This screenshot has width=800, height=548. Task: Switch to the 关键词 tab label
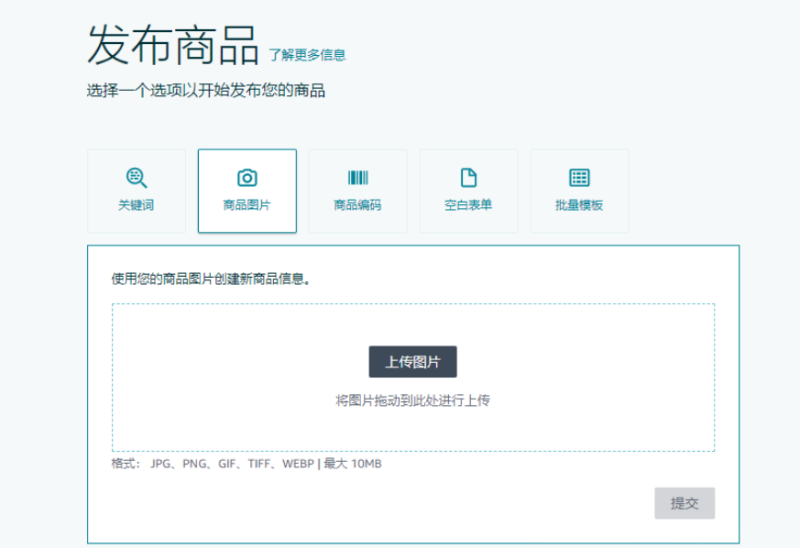[136, 205]
